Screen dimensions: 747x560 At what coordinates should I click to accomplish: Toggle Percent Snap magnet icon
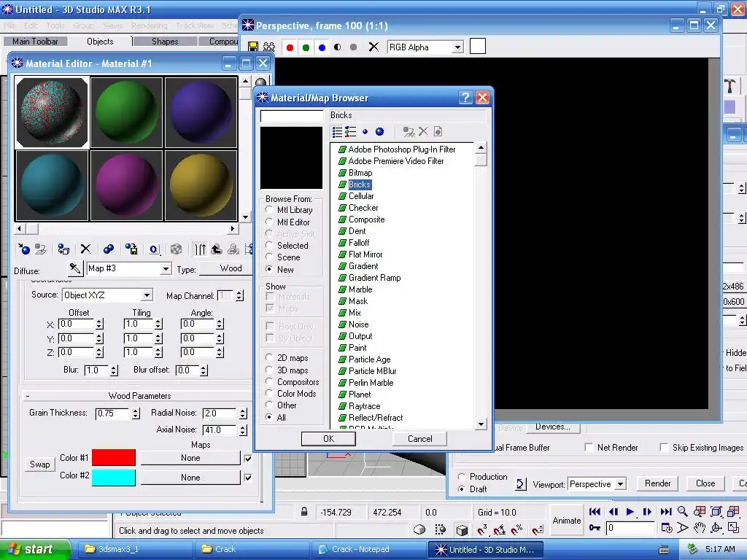(x=516, y=529)
